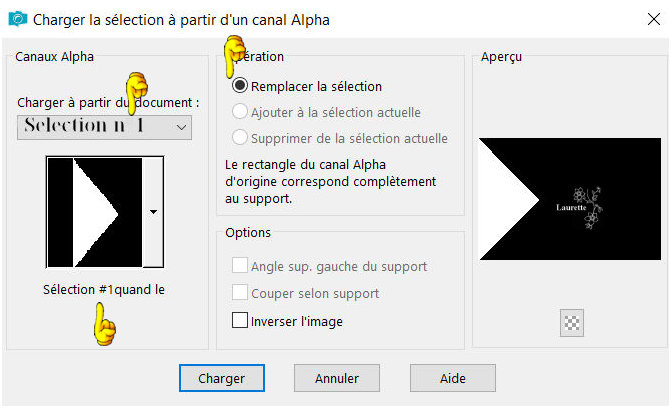Click the PaintShop Pro camera icon in title bar
Viewport: 671px width, 408px height.
point(18,19)
